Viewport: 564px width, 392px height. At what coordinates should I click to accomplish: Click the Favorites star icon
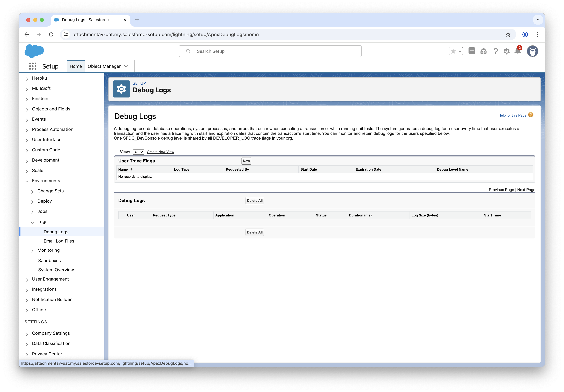(x=453, y=51)
